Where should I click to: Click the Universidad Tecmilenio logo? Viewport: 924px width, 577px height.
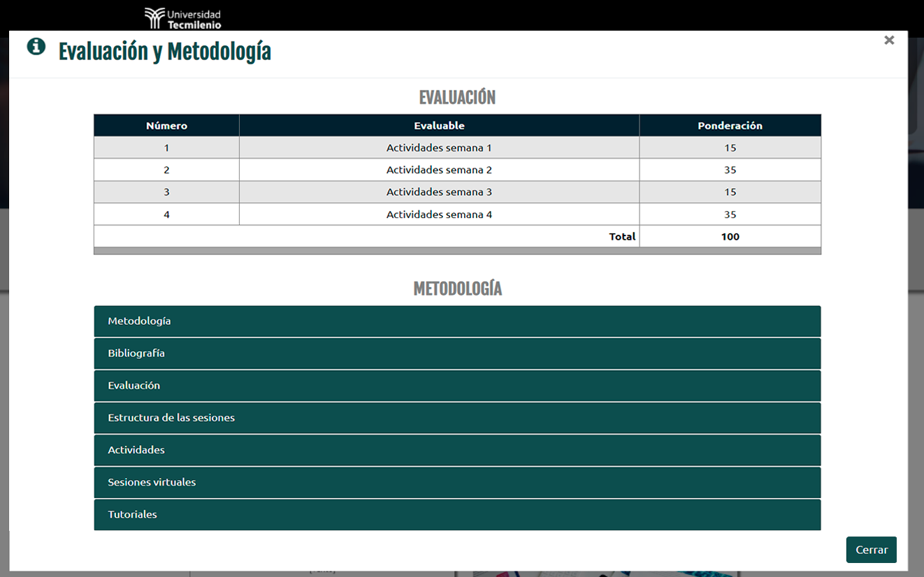click(182, 18)
